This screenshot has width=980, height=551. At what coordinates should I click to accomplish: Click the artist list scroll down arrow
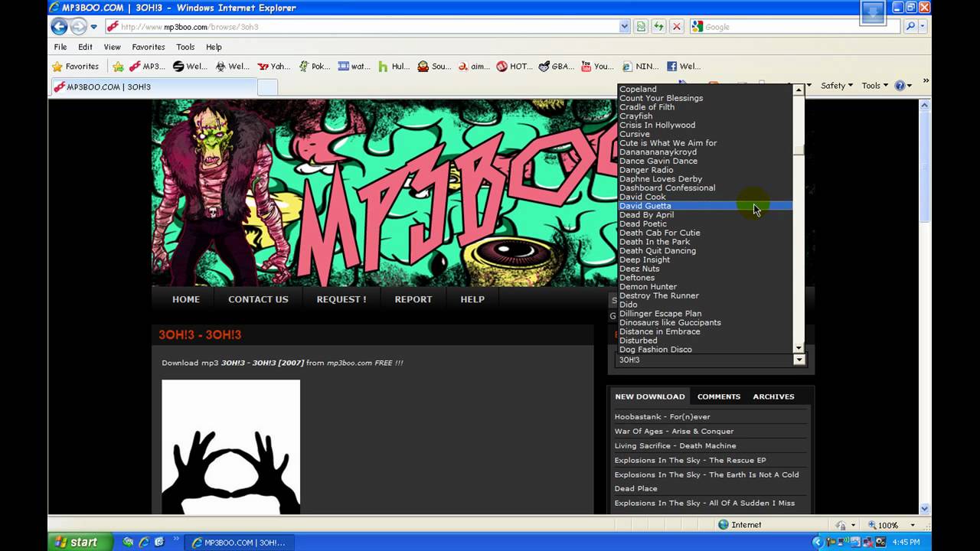[799, 347]
